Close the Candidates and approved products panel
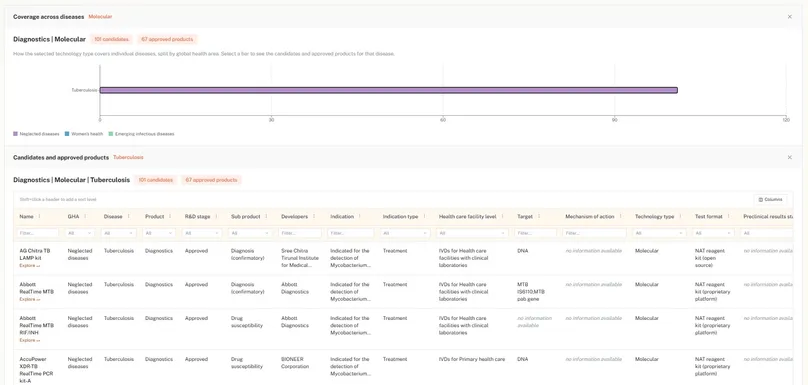Viewport: 808px width, 385px height. [789, 157]
